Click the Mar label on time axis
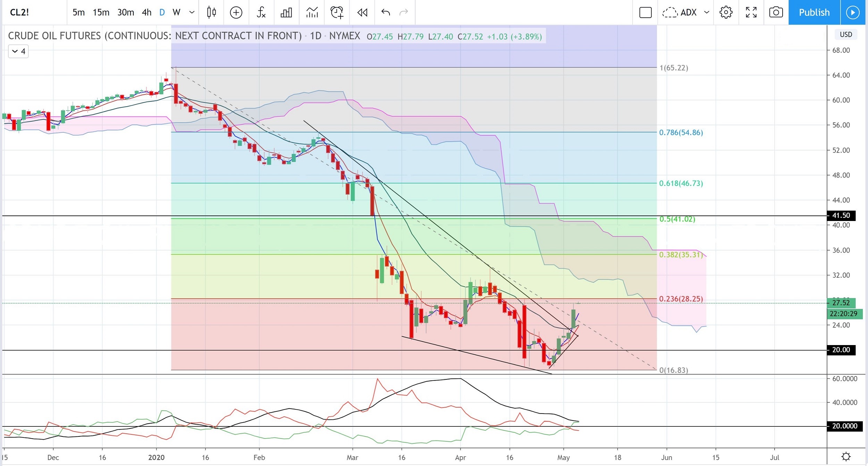Image resolution: width=868 pixels, height=466 pixels. tap(352, 458)
